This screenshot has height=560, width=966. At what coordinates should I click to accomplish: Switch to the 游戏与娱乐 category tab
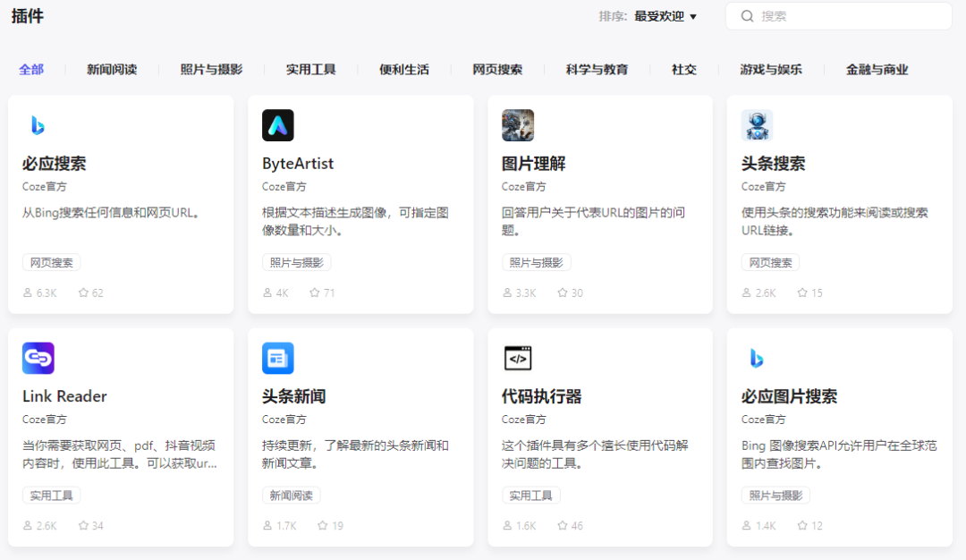pos(772,69)
